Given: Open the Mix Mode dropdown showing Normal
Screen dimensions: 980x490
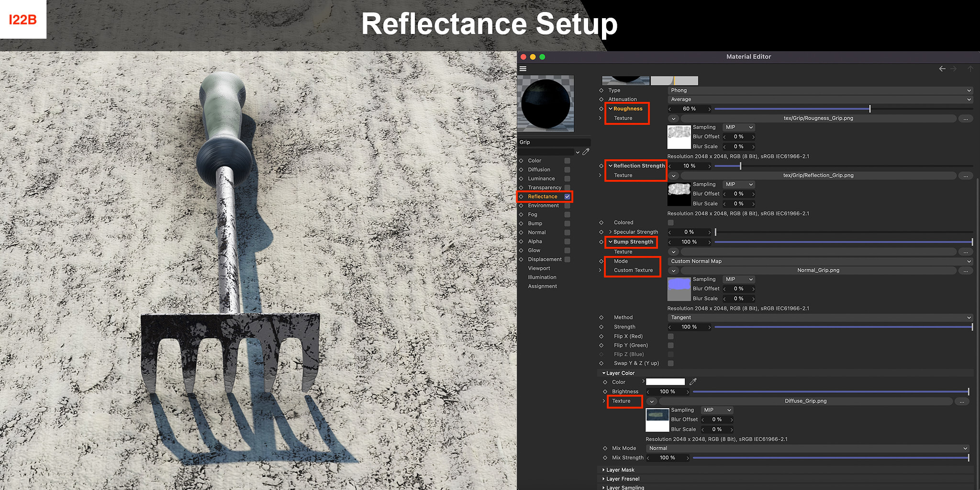Looking at the screenshot, I should pos(808,448).
